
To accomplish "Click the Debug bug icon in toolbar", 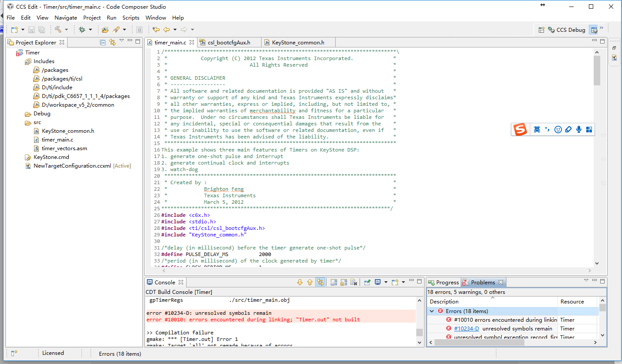I will click(82, 30).
